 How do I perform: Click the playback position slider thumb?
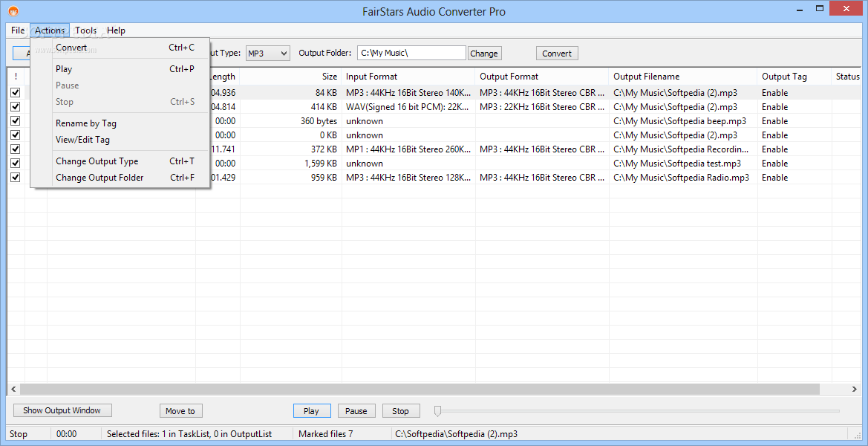point(438,410)
